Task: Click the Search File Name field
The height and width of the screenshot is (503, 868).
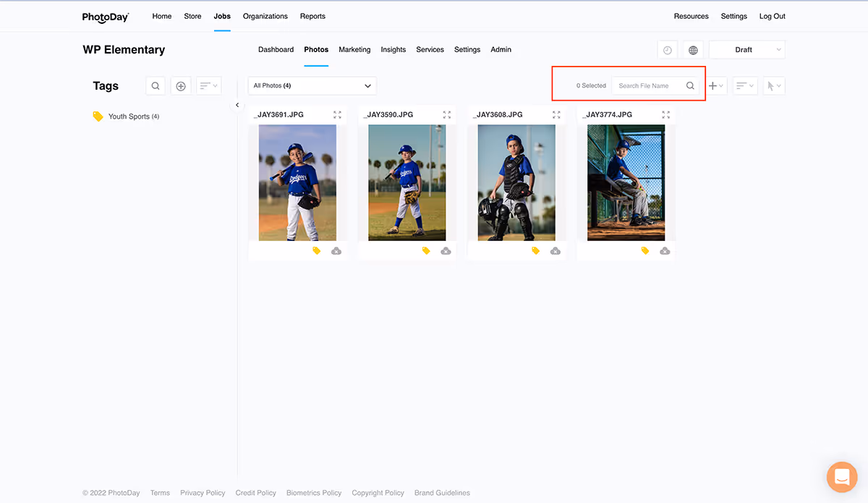Action: tap(655, 85)
